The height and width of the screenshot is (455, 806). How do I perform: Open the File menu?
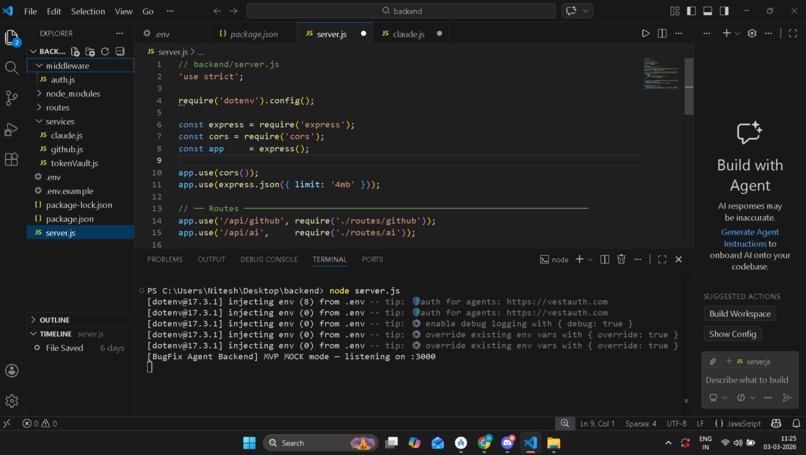(x=30, y=11)
